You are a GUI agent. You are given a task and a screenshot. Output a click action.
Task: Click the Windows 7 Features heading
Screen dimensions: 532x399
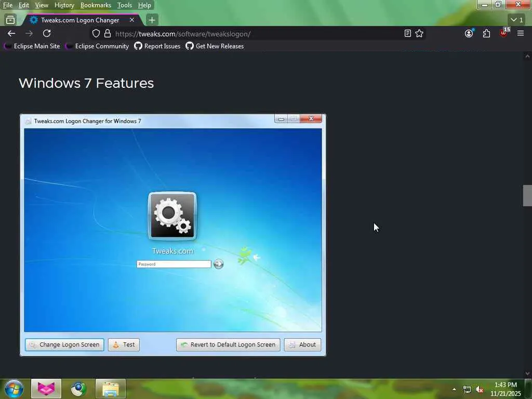tap(86, 83)
